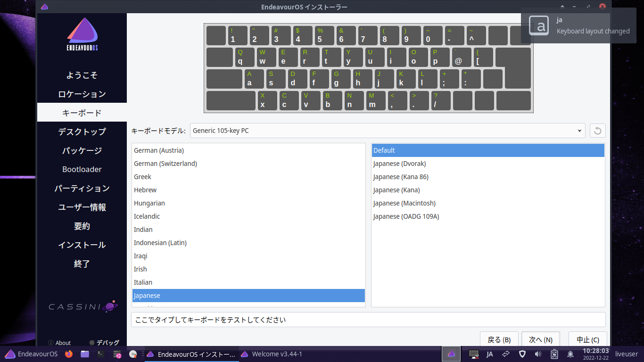The image size is (644, 362).
Task: Select Japanese layout in the list
Action: point(248,296)
